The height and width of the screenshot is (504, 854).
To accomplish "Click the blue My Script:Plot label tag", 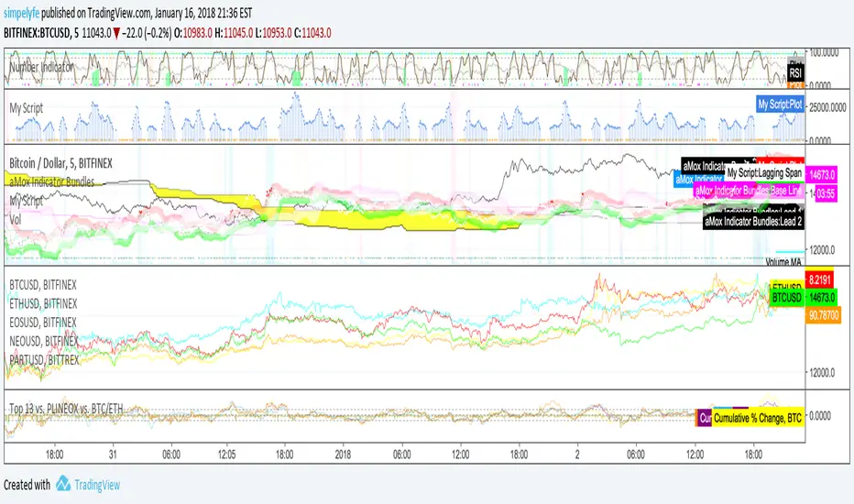I will click(780, 104).
